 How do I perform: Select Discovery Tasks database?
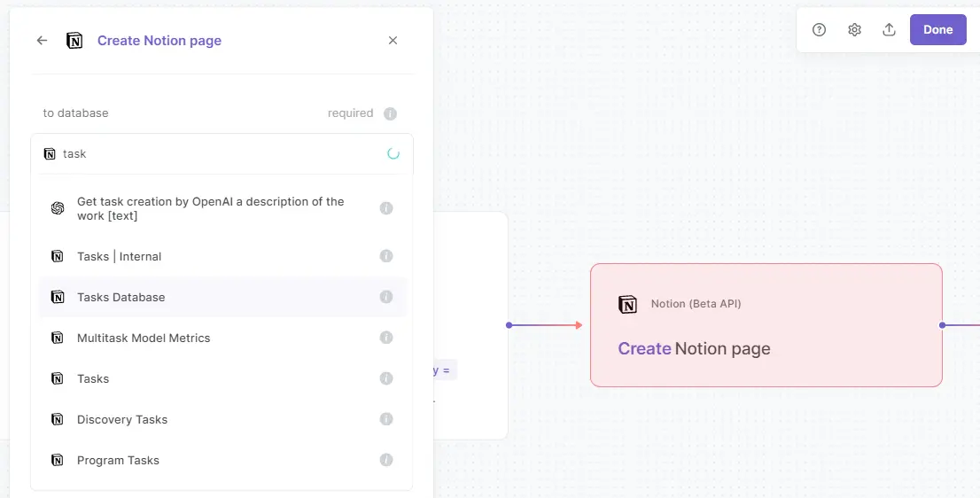(x=222, y=419)
